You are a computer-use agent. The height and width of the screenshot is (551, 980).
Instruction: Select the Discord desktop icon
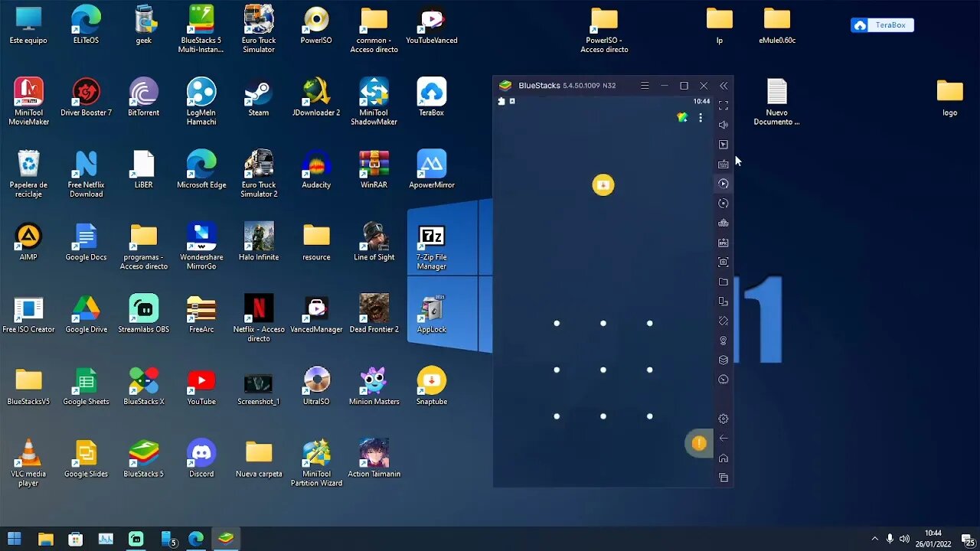[x=201, y=458]
